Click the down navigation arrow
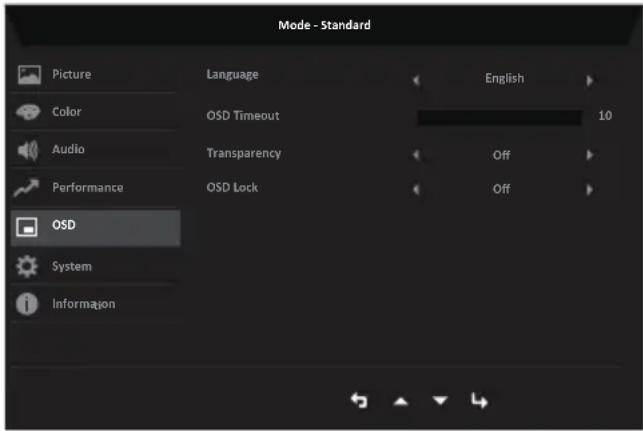 click(440, 400)
